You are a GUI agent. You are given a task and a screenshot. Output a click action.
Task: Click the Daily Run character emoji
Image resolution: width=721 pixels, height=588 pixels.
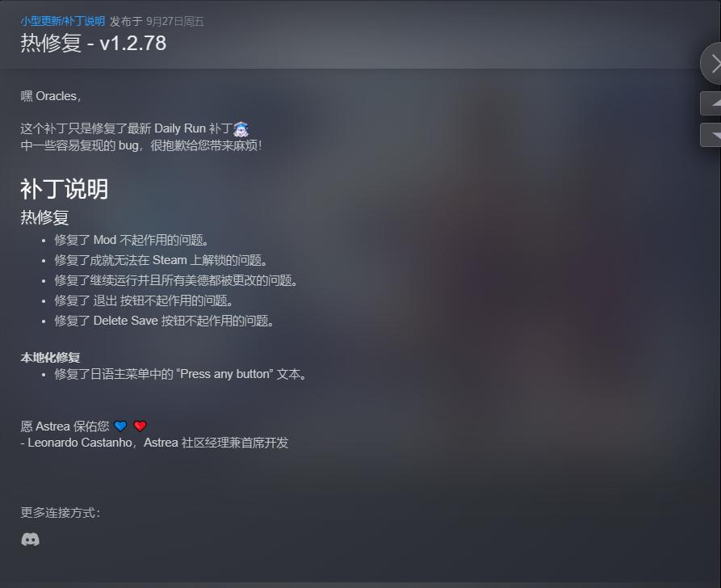pyautogui.click(x=241, y=128)
